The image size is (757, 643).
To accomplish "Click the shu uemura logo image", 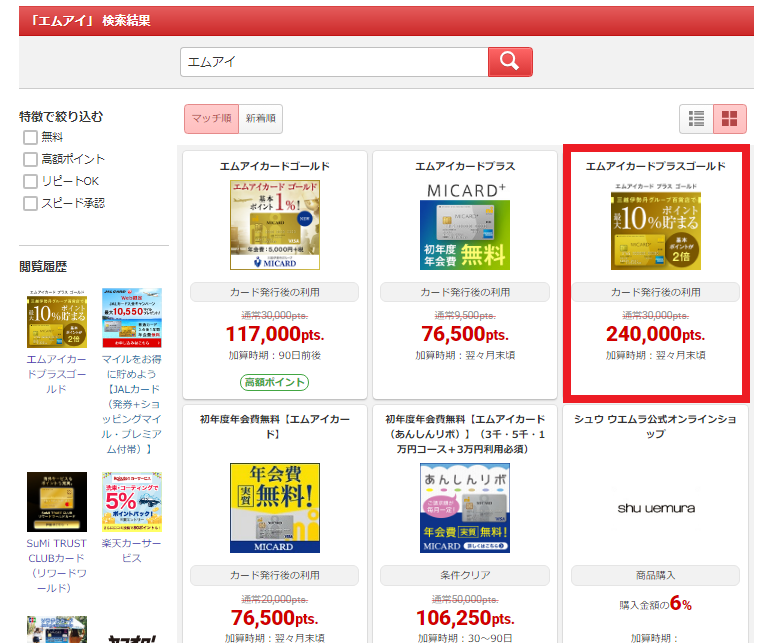I will 656,508.
